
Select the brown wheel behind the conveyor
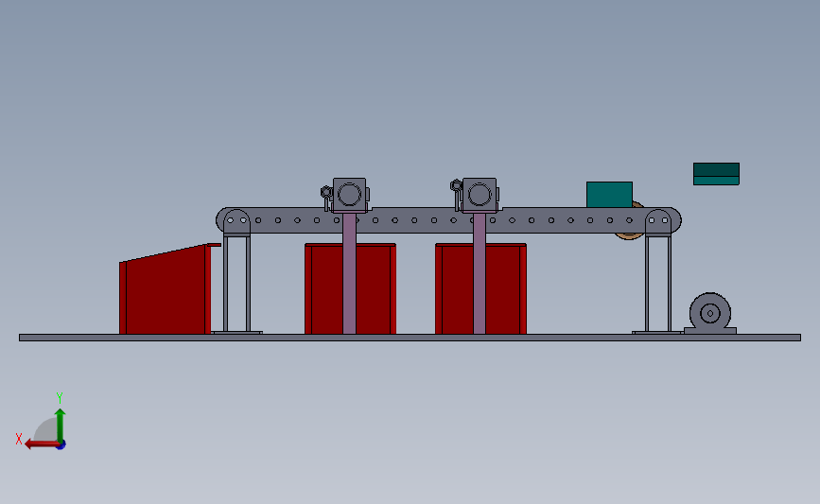point(629,235)
